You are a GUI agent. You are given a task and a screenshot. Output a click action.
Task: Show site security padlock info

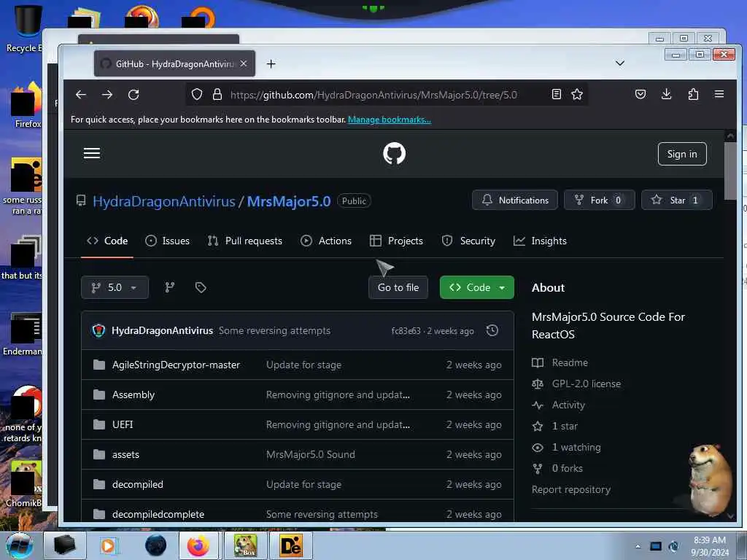(217, 94)
